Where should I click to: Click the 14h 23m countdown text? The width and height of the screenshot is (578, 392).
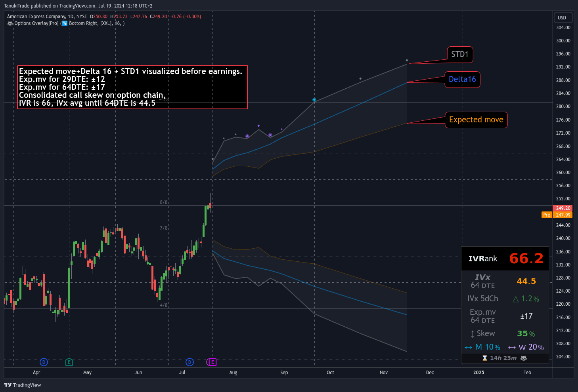click(x=503, y=358)
